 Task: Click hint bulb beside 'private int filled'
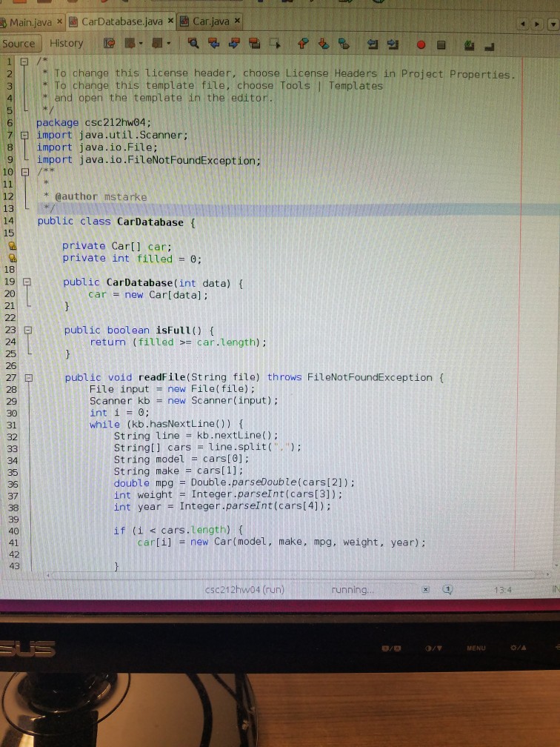(12, 258)
